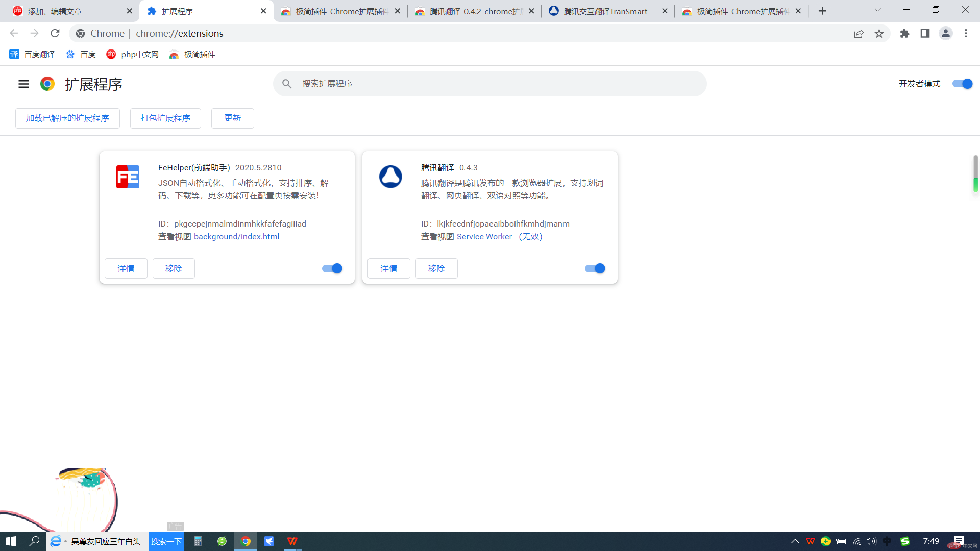Screen dimensions: 980x551
Task: Disable the FeHelper extension toggle
Action: pos(332,268)
